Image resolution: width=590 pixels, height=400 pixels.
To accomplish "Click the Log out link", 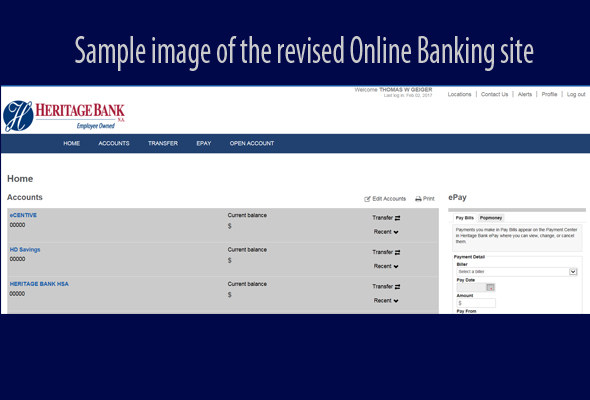I will (576, 94).
